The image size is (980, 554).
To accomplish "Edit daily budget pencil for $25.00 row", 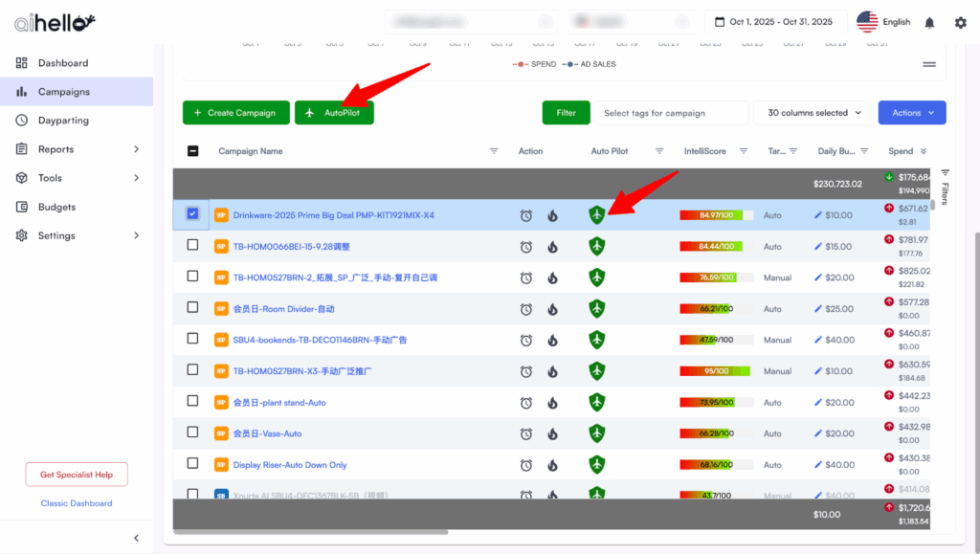I will [x=818, y=309].
